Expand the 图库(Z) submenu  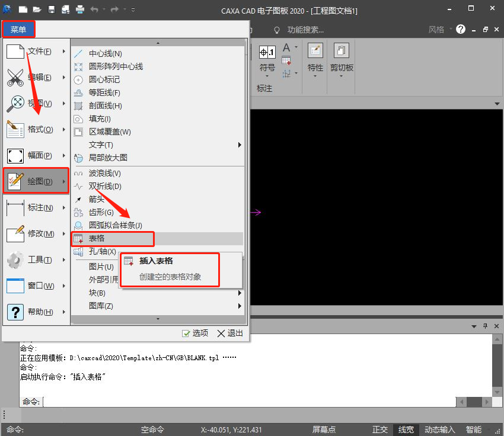point(158,306)
